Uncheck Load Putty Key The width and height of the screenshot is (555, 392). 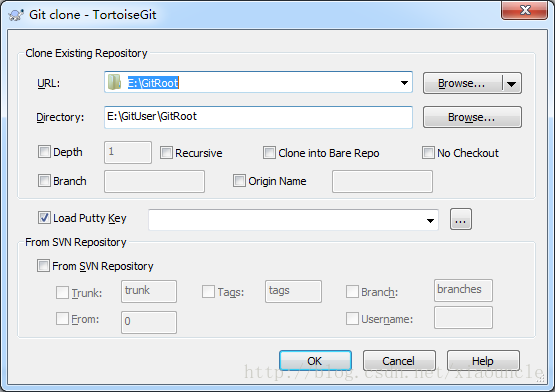44,218
